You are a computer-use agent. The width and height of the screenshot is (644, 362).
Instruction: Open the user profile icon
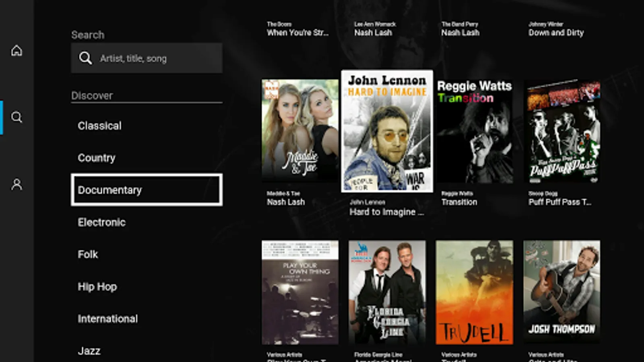coord(17,185)
